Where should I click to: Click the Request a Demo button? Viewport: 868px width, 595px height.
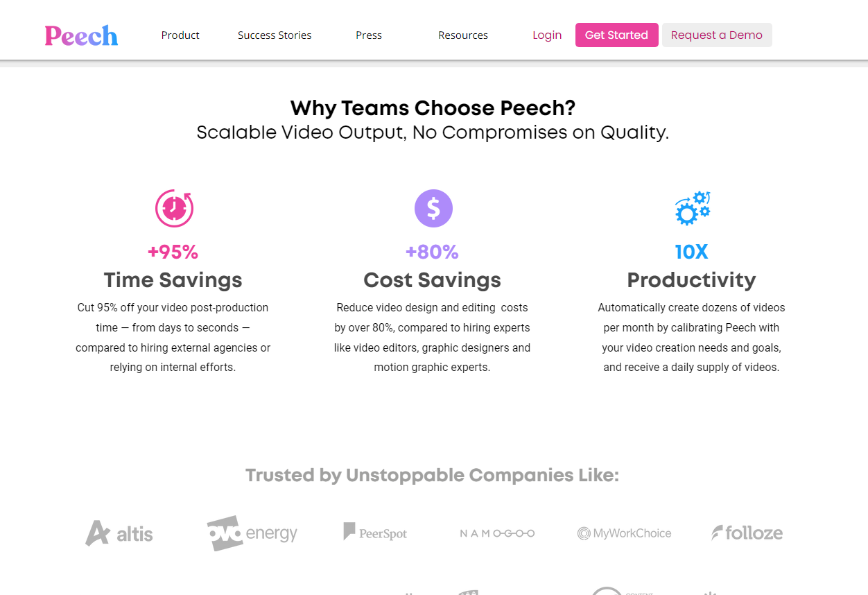coord(717,35)
